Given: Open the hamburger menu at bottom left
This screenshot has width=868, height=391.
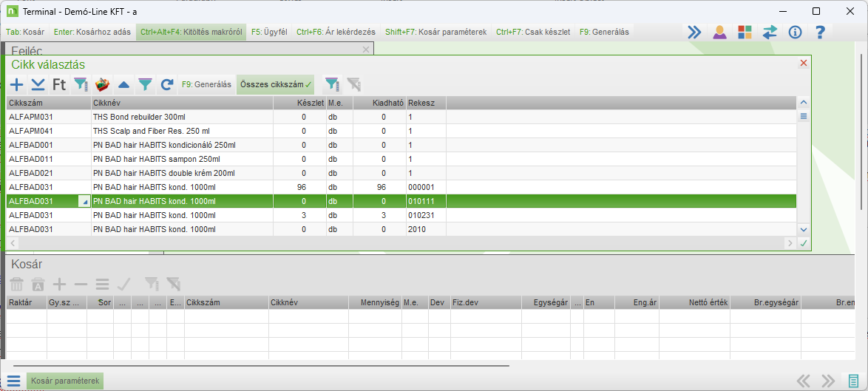Looking at the screenshot, I should 14,381.
